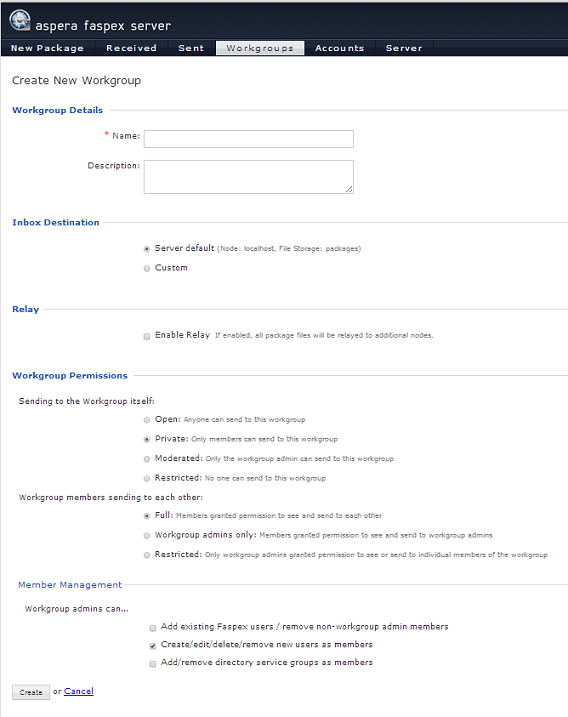Click the Create button
This screenshot has height=717, width=568.
pos(31,692)
